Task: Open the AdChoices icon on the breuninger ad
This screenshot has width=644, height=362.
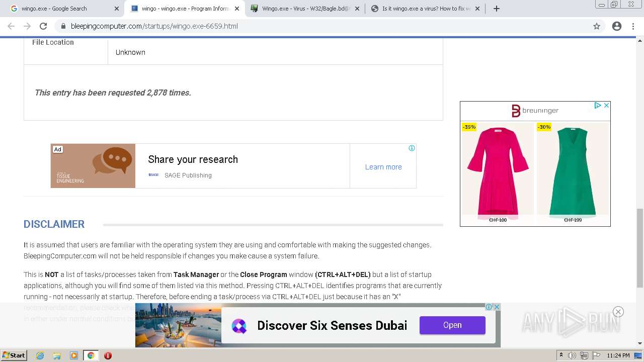Action: [598, 105]
